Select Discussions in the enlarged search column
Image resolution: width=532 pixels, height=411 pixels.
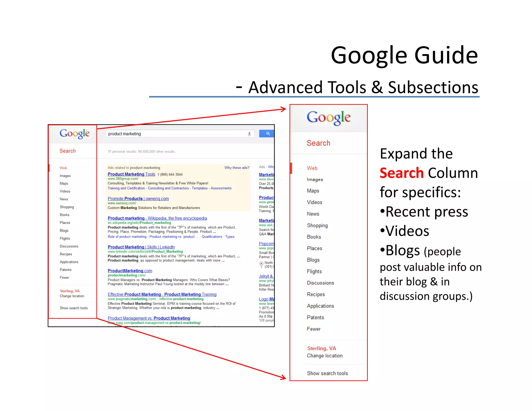(321, 283)
